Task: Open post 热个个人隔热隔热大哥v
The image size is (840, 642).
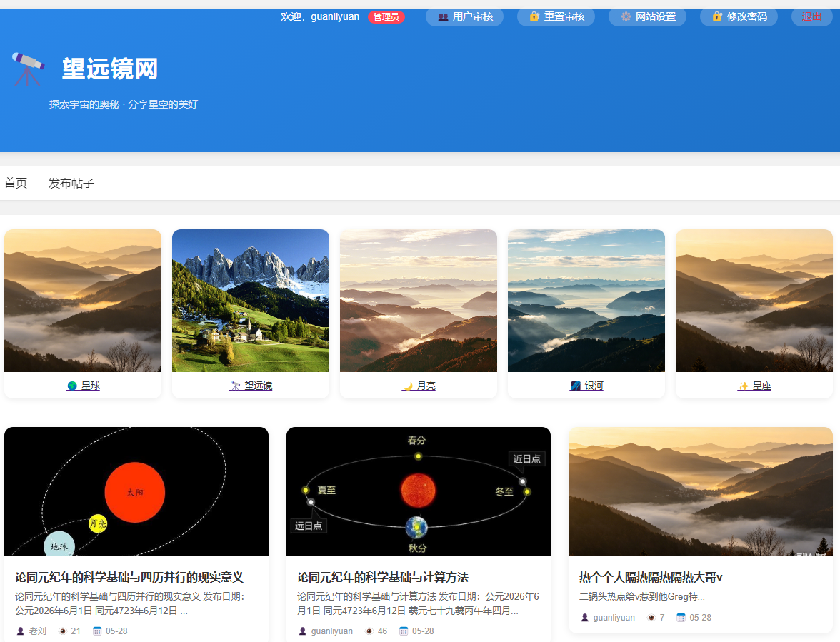Action: click(650, 577)
